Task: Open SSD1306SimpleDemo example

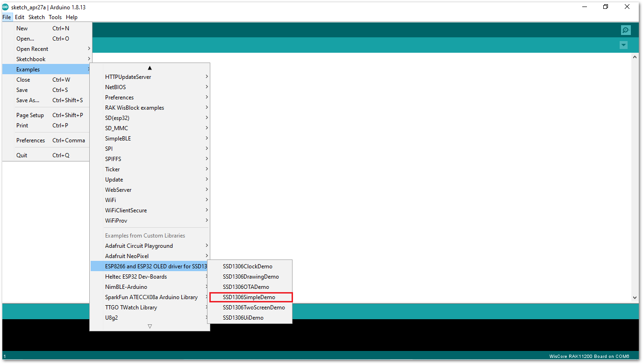Action: (250, 297)
